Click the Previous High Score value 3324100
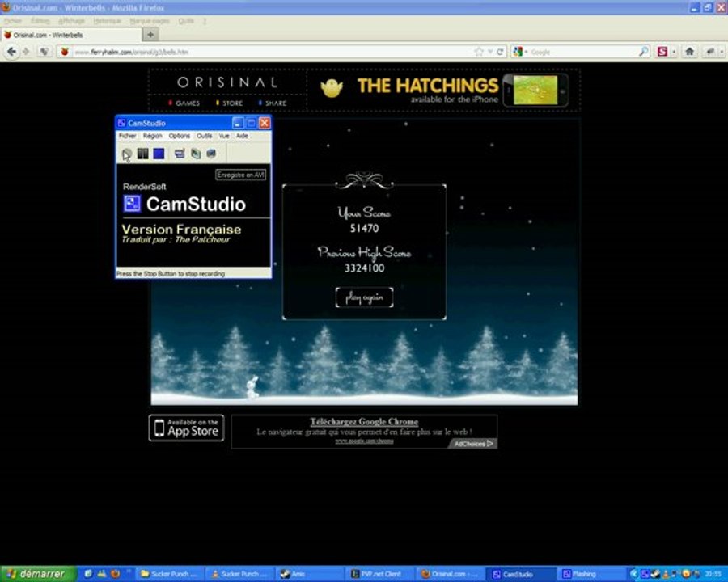The height and width of the screenshot is (582, 728). [x=365, y=268]
